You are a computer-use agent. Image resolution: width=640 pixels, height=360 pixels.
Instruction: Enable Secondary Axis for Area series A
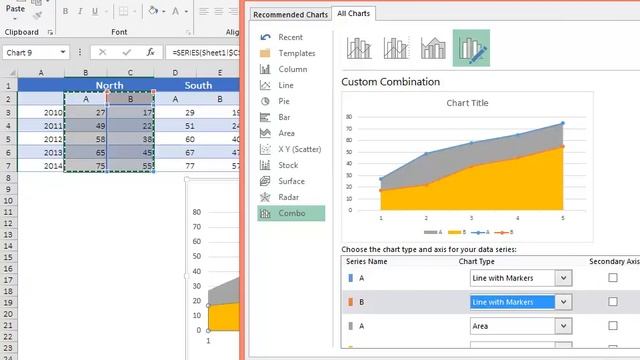(613, 326)
